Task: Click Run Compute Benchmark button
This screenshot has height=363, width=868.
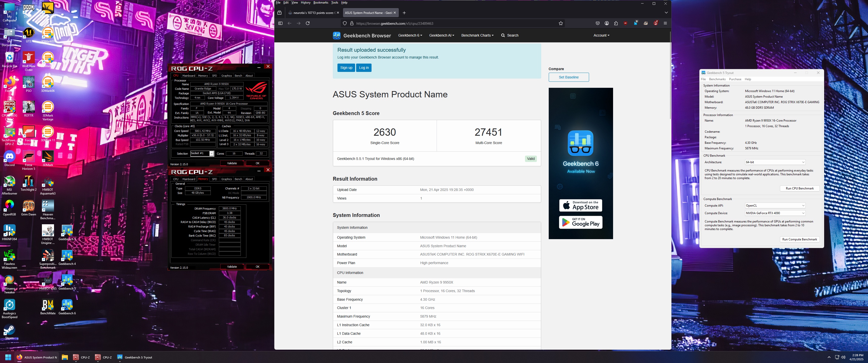Action: pos(799,239)
